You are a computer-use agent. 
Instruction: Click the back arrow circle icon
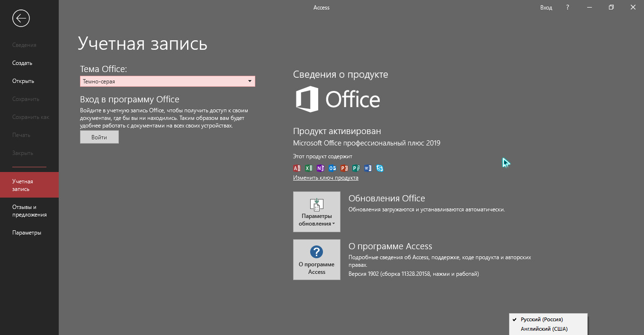click(x=21, y=18)
